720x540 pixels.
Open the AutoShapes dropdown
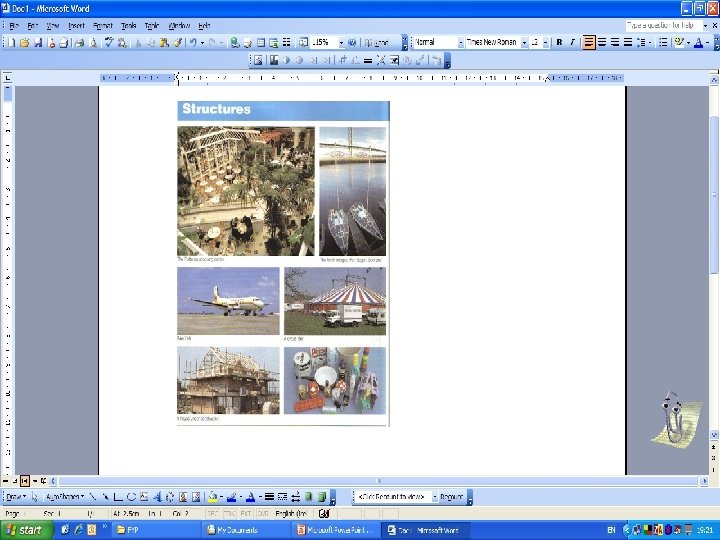(x=65, y=496)
